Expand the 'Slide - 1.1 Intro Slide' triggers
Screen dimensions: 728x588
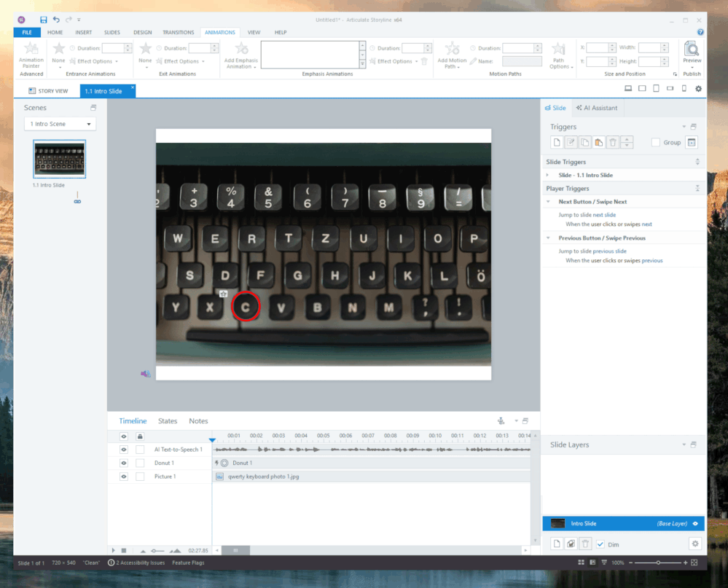[547, 176]
